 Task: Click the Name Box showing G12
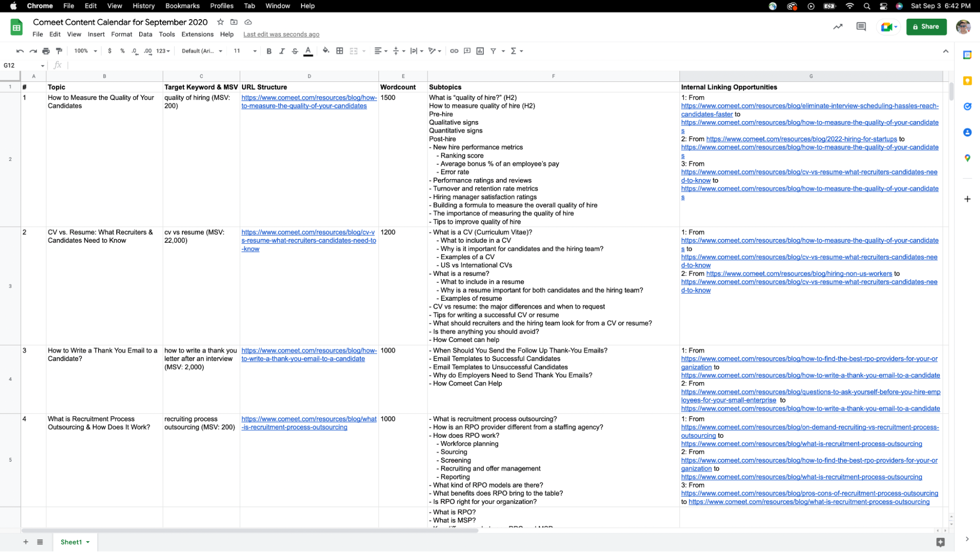24,65
